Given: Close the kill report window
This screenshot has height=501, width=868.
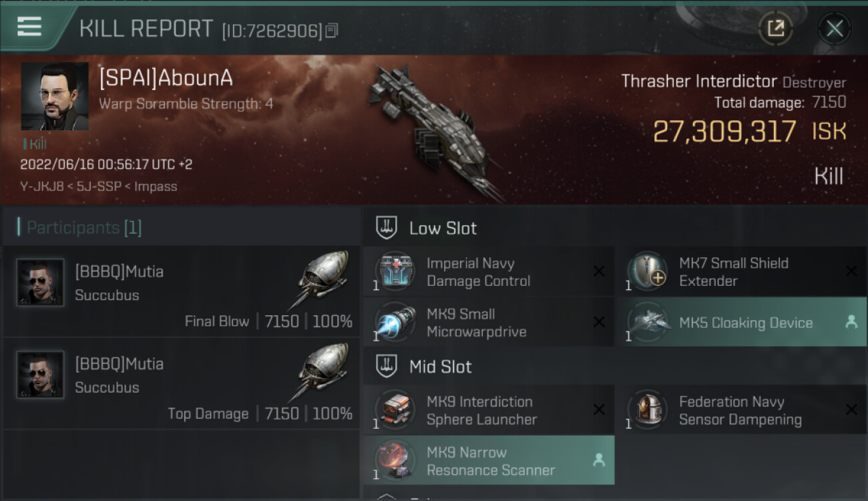Looking at the screenshot, I should point(834,28).
